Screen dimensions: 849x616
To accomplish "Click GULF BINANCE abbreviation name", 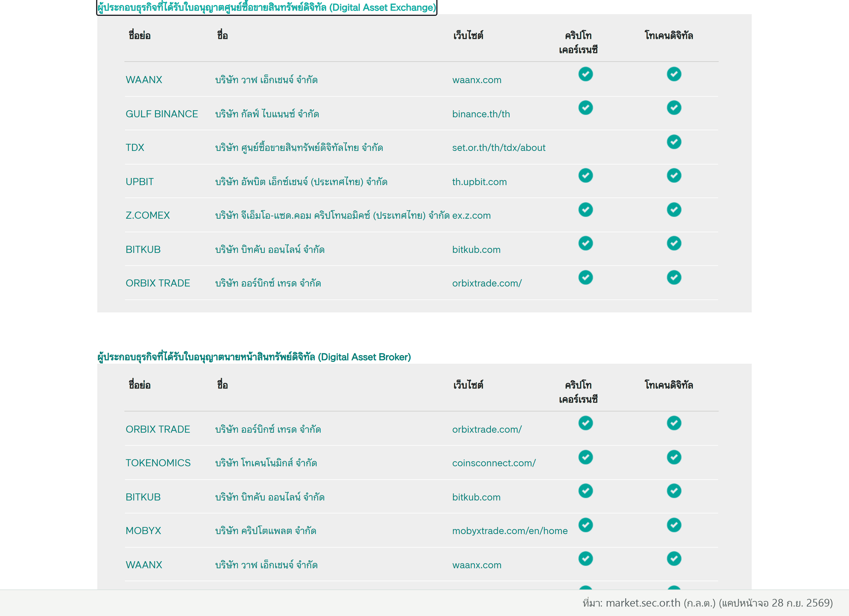I will point(162,114).
